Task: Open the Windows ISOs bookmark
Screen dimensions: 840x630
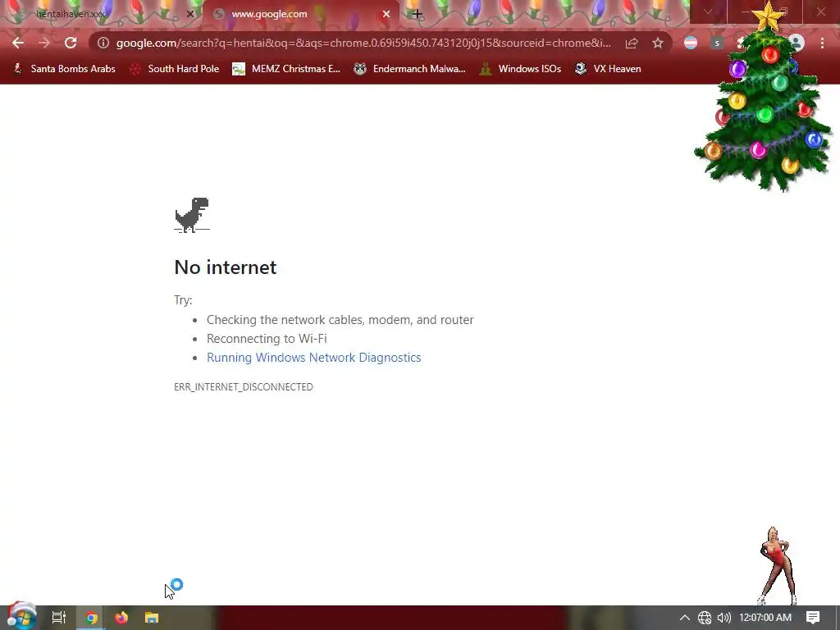Action: pyautogui.click(x=520, y=69)
